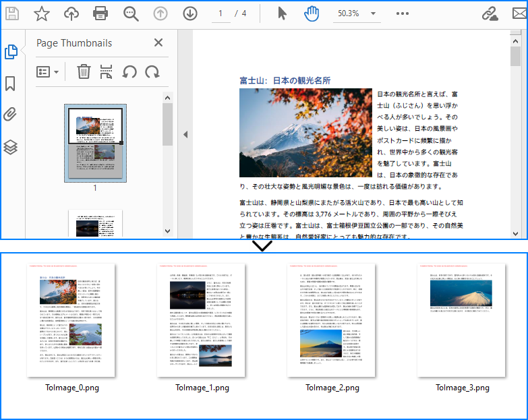Click the page-break icon beside the trash
The width and height of the screenshot is (528, 420).
point(106,71)
